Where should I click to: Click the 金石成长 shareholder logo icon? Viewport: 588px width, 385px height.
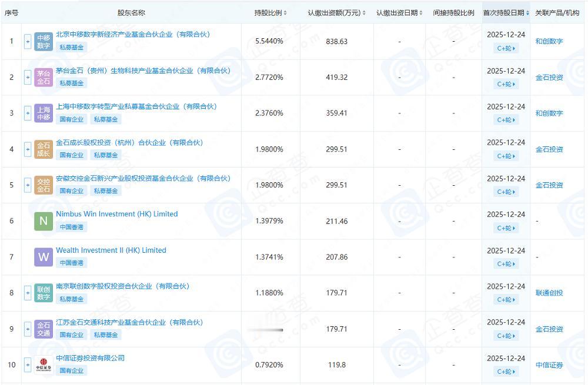click(44, 149)
